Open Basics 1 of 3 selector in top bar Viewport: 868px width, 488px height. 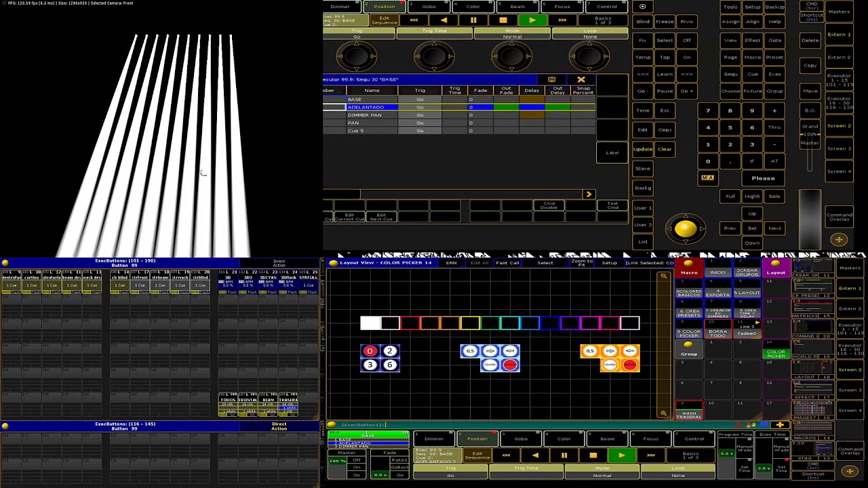click(x=602, y=20)
